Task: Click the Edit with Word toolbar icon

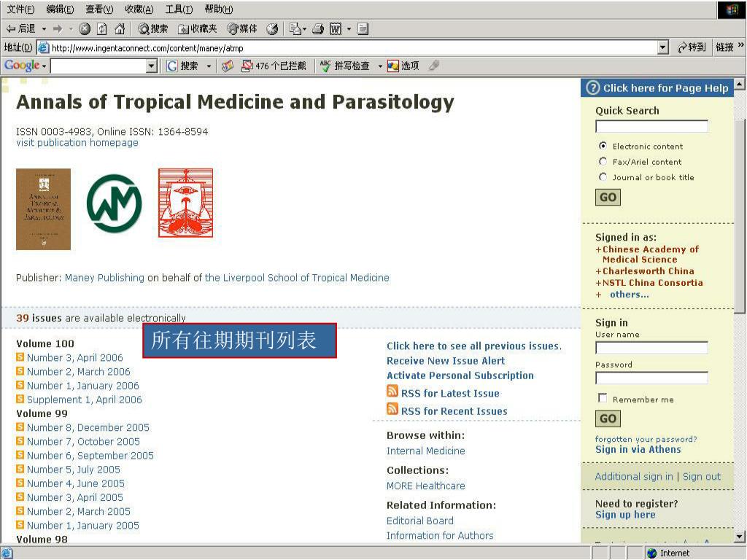Action: 336,29
